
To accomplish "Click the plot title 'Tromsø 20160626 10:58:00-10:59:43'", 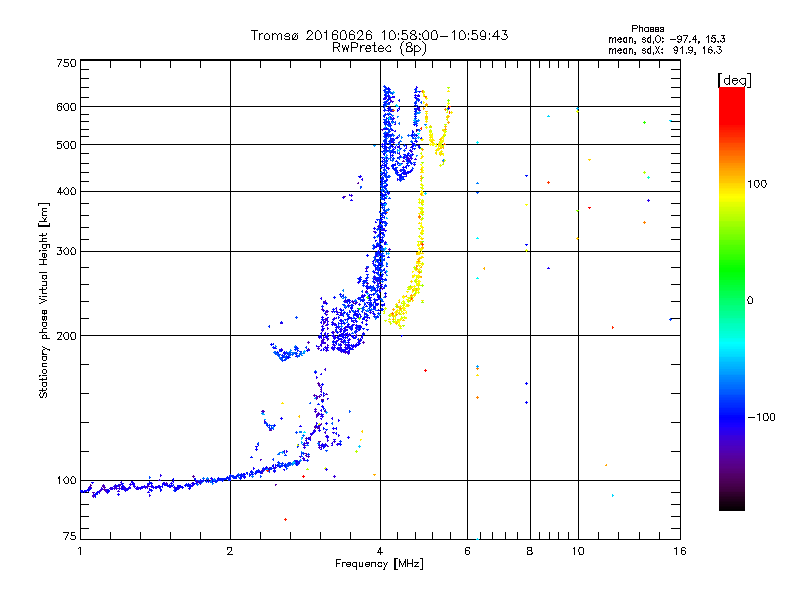I will 379,35.
